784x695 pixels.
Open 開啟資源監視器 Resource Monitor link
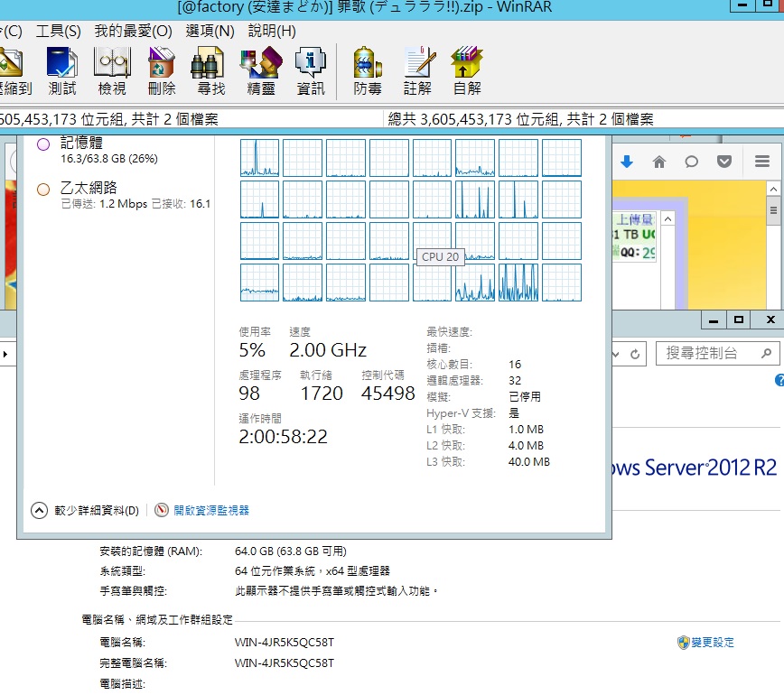[x=213, y=510]
